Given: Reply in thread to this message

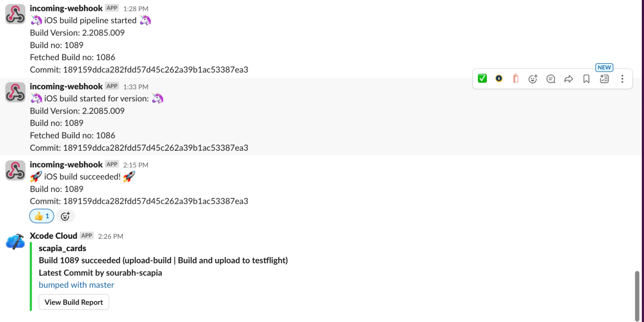Looking at the screenshot, I should 551,79.
